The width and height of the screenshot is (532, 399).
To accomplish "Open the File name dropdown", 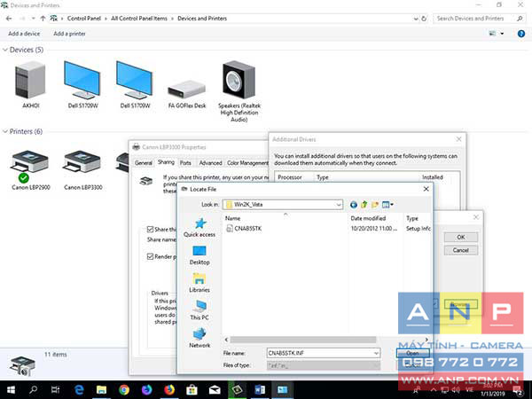I will pyautogui.click(x=376, y=353).
